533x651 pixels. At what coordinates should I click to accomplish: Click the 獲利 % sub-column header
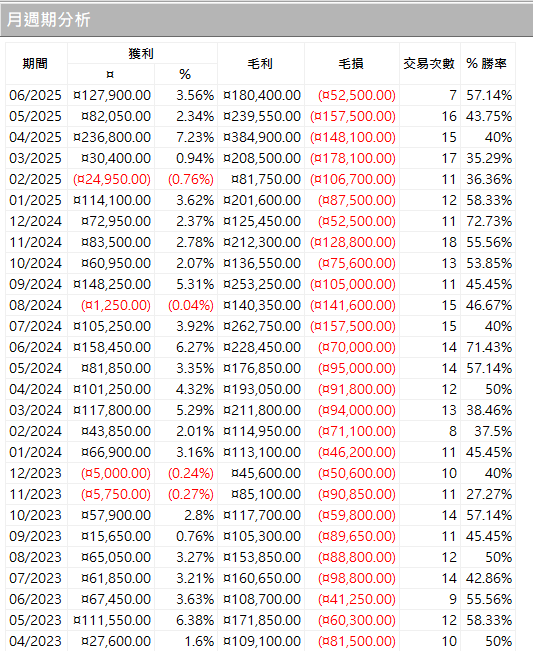[x=186, y=74]
